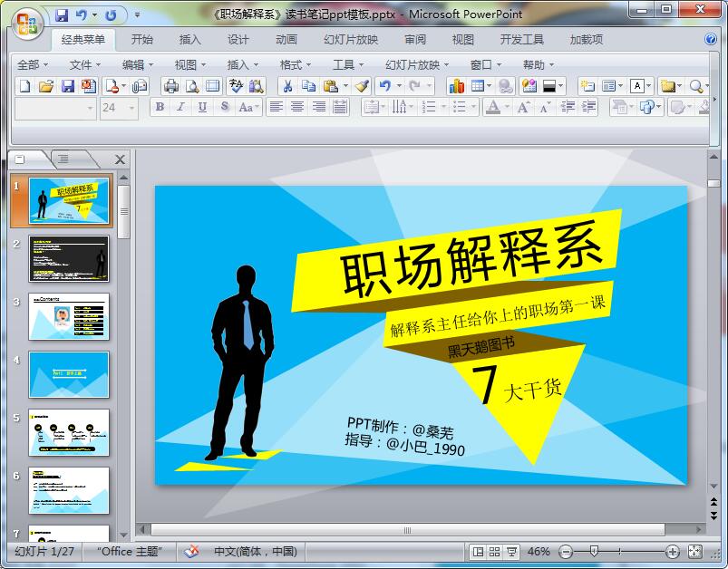Screen dimensions: 728x569
Task: Copy selection icon in toolbar
Action: click(x=308, y=86)
